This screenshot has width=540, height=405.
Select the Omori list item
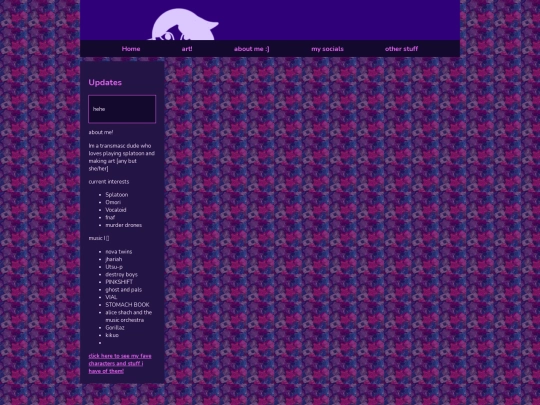[x=113, y=202]
